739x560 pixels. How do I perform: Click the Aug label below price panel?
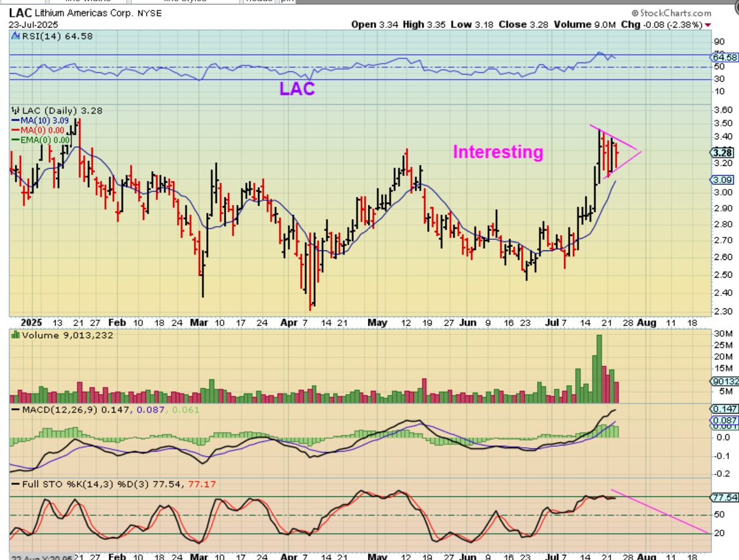coord(647,323)
